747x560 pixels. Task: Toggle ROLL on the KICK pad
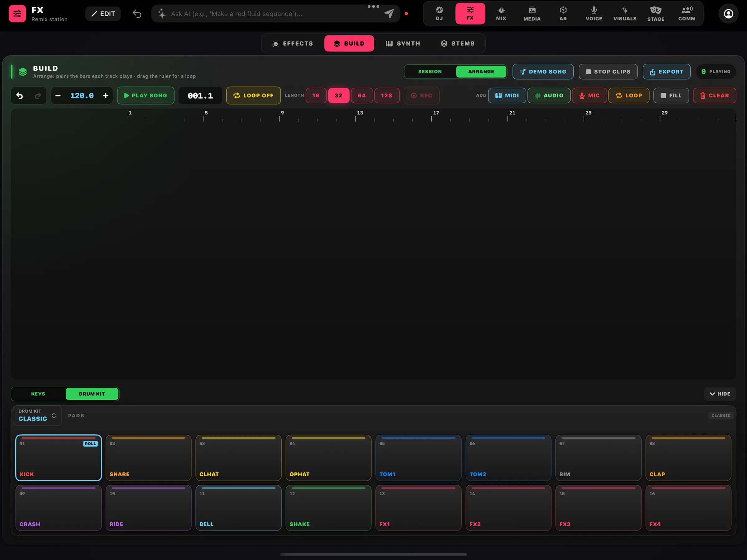[x=90, y=444]
